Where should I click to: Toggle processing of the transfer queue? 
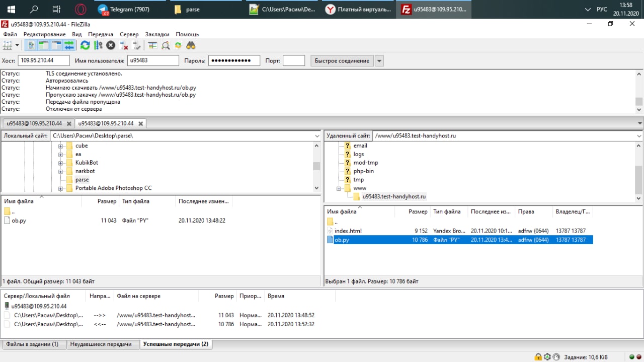click(98, 45)
